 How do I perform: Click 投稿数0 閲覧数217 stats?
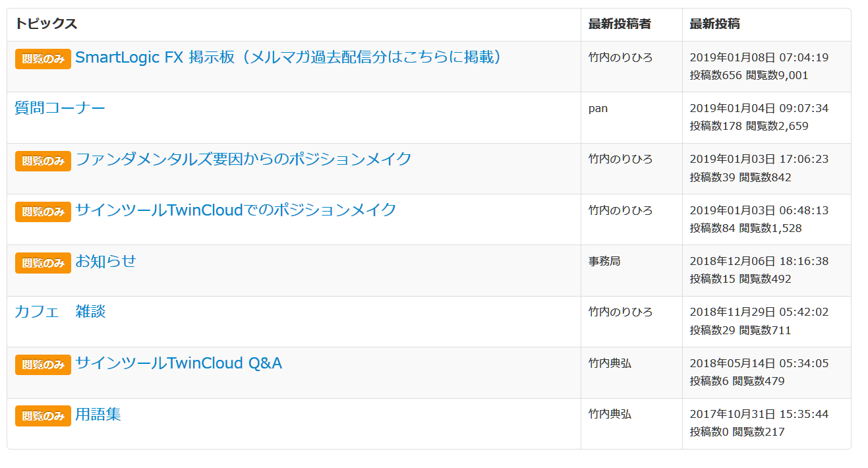(x=737, y=432)
